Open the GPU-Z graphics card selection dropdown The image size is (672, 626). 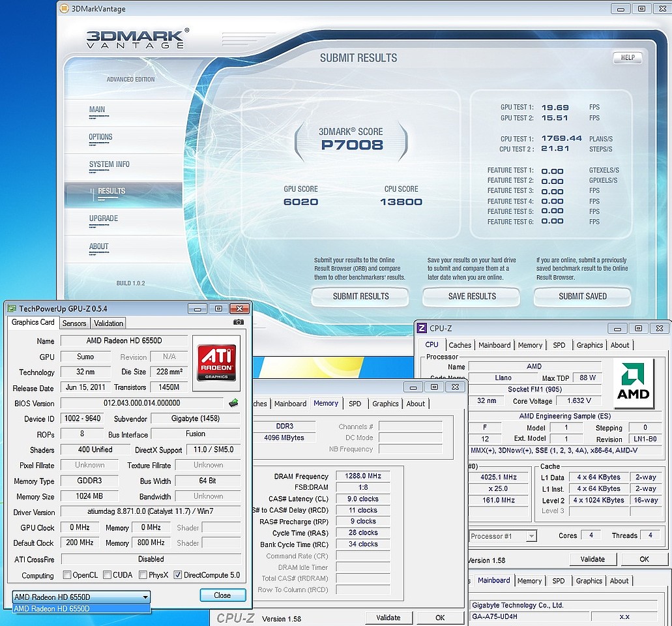point(81,597)
